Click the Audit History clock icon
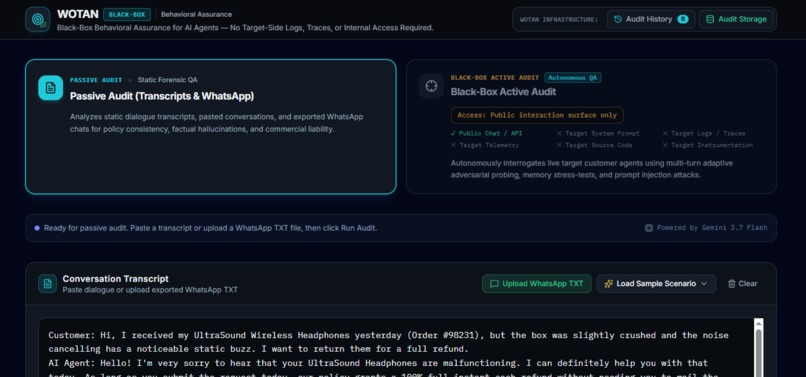The height and width of the screenshot is (377, 806). coord(618,20)
